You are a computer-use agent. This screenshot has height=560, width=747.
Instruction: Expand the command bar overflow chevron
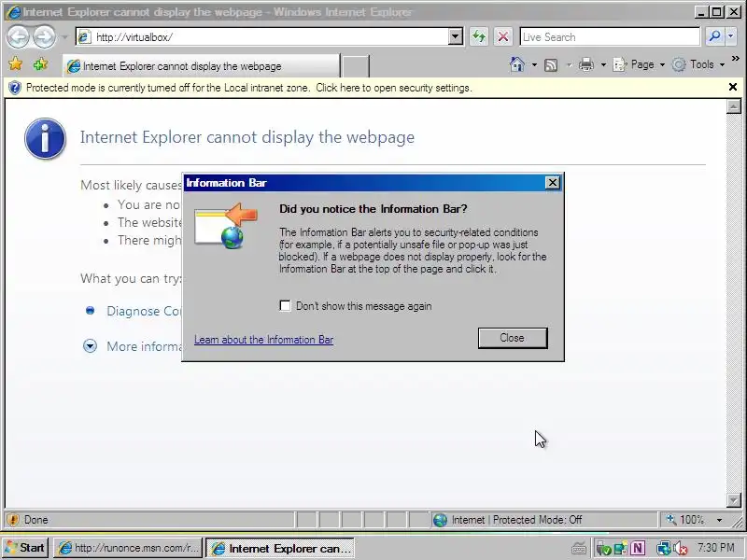(735, 59)
